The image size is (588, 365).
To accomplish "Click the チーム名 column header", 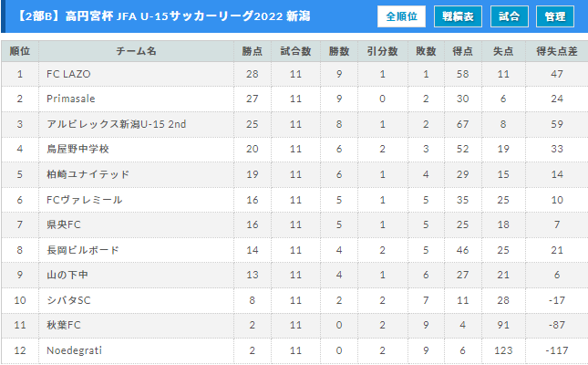I will pyautogui.click(x=136, y=51).
